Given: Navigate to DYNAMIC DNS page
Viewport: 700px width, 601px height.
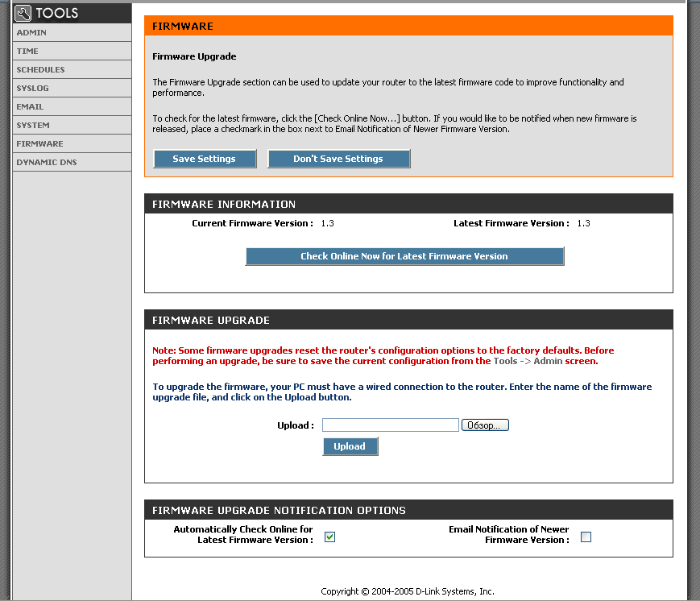Looking at the screenshot, I should [72, 162].
